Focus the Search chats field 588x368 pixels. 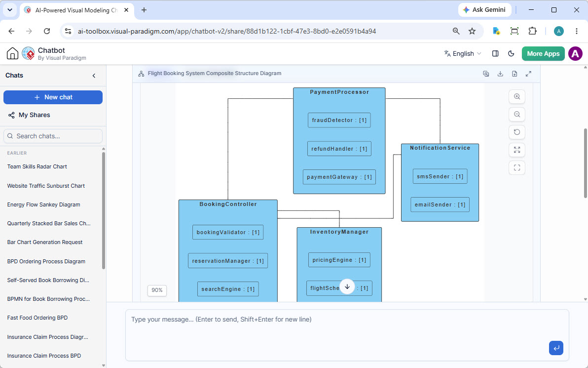(x=53, y=136)
